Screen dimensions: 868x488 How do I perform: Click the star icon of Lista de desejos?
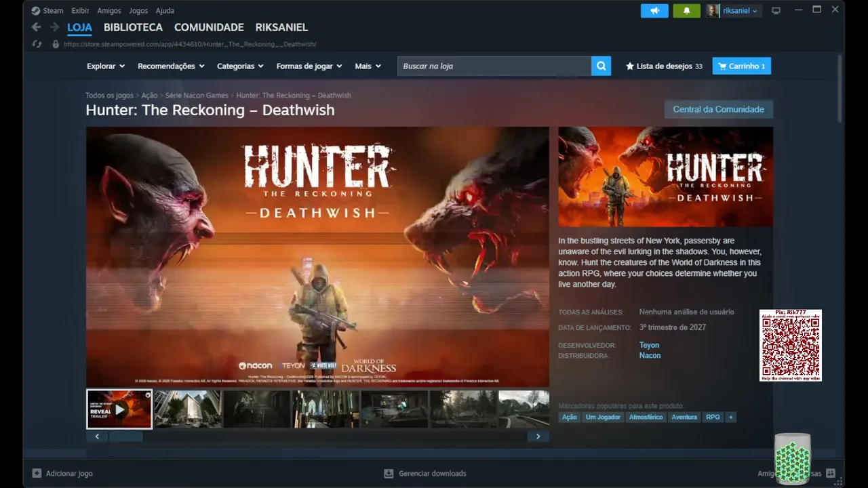click(629, 66)
